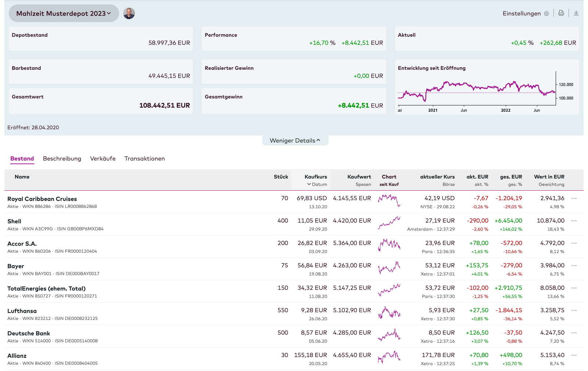Open the Shell stock link
The image size is (588, 371).
click(x=14, y=221)
